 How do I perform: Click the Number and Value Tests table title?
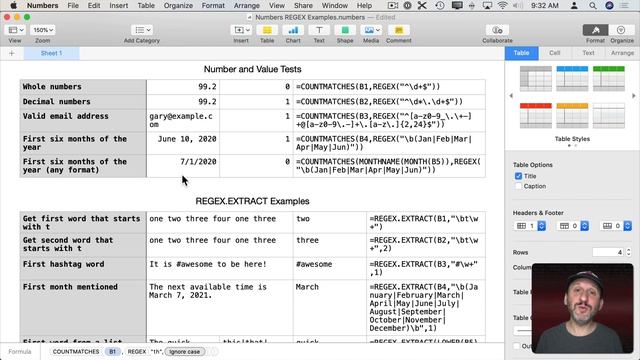(x=253, y=69)
